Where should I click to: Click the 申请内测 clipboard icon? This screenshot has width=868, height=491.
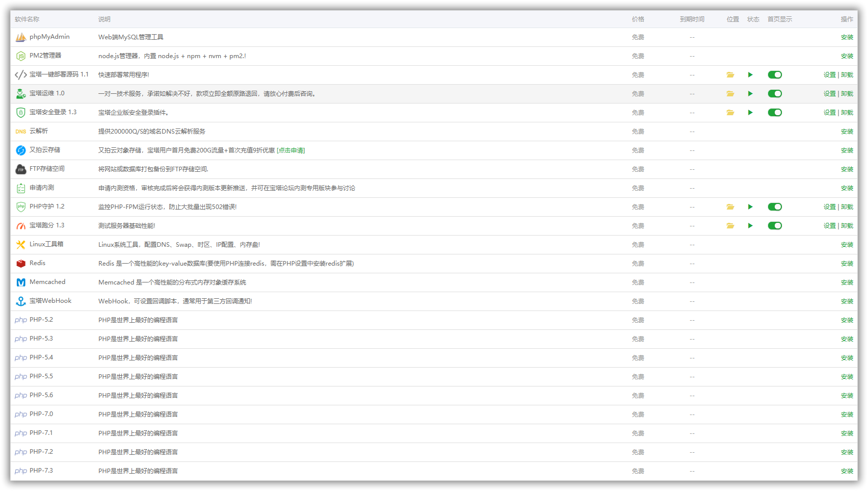[21, 188]
